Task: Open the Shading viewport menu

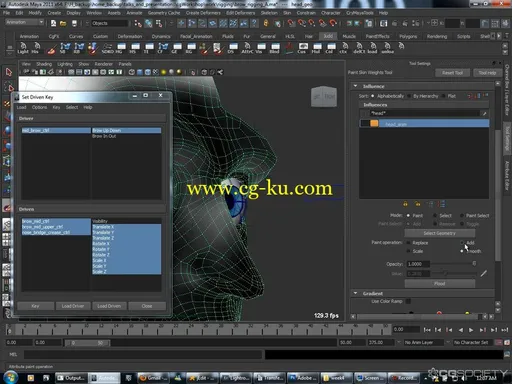Action: pyautogui.click(x=44, y=64)
